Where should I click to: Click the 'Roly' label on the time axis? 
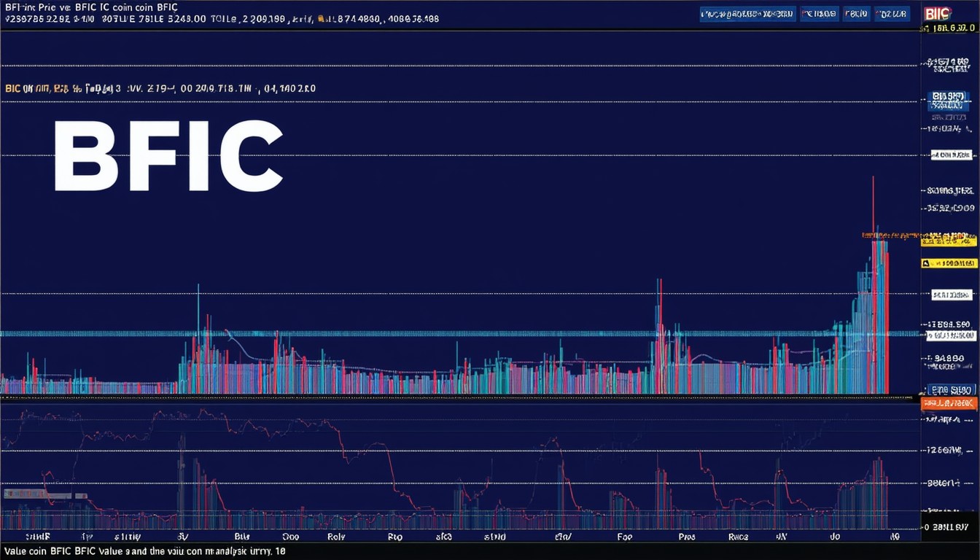[336, 537]
